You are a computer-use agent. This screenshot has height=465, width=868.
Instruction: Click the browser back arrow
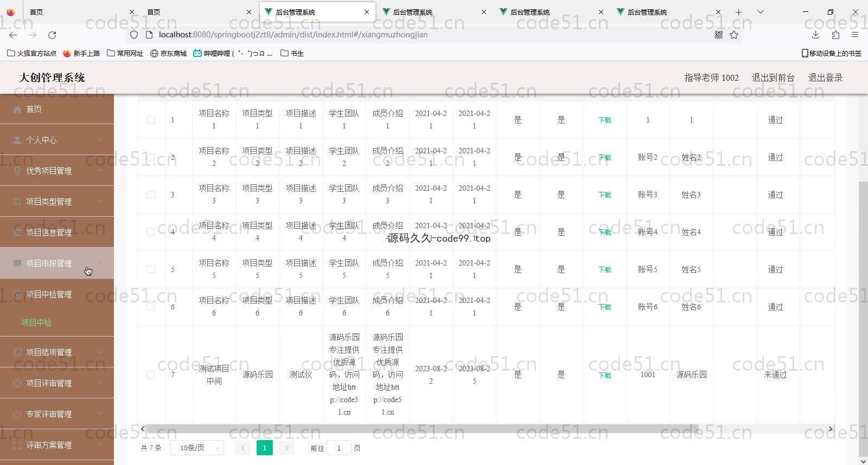pyautogui.click(x=13, y=35)
